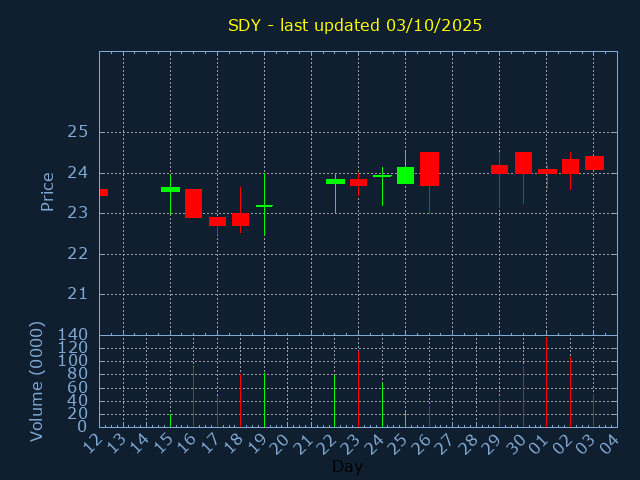Click the Price axis title
This screenshot has width=640, height=480.
click(x=47, y=191)
